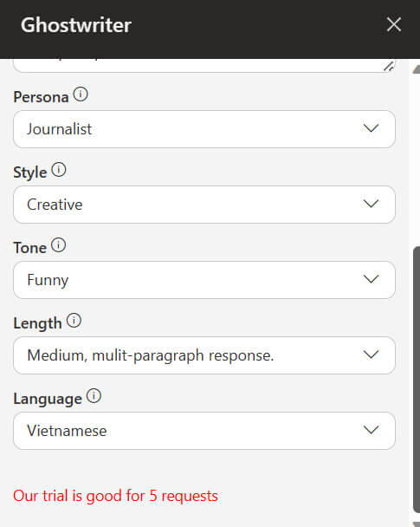Show info tooltip for Persona
This screenshot has width=420, height=527.
click(81, 94)
